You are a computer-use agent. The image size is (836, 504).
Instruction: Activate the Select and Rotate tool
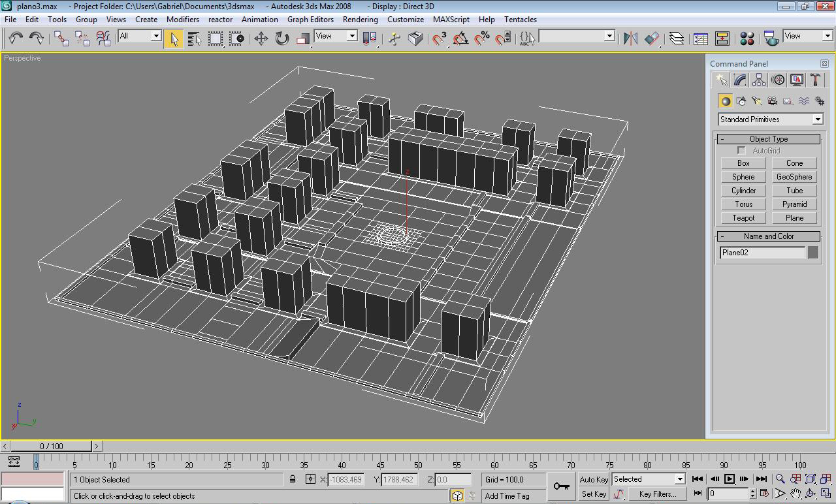pyautogui.click(x=281, y=39)
